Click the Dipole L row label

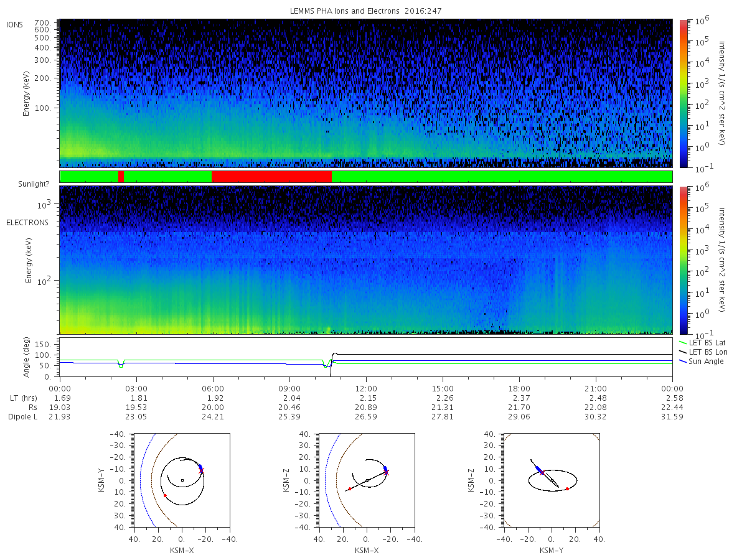point(23,417)
